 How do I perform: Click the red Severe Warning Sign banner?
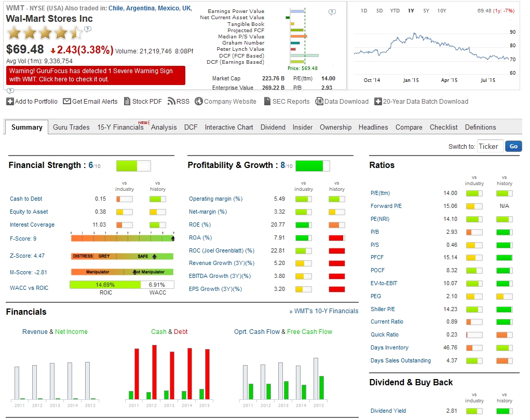coord(96,75)
